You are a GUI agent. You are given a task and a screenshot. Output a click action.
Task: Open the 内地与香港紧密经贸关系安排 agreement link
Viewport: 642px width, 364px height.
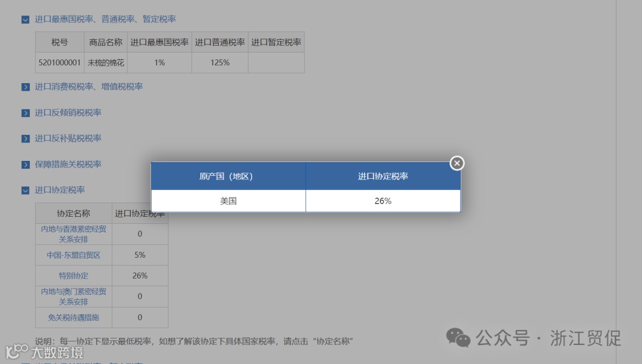click(x=74, y=234)
